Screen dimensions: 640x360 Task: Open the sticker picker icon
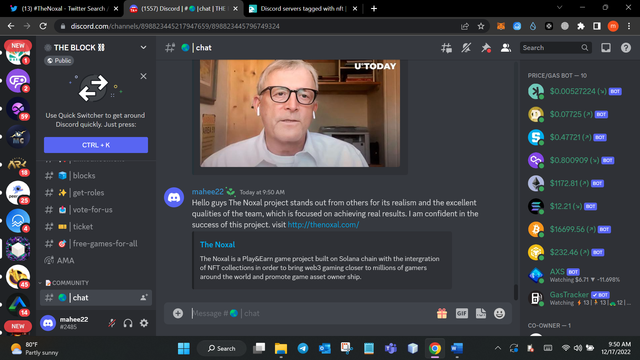pos(481,313)
